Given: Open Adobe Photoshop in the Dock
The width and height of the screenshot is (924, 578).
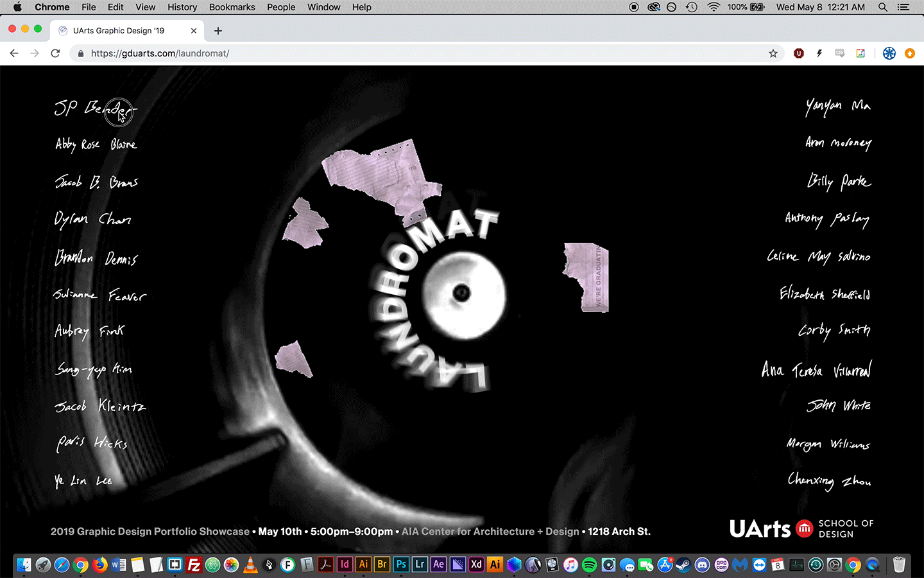Looking at the screenshot, I should (x=401, y=565).
